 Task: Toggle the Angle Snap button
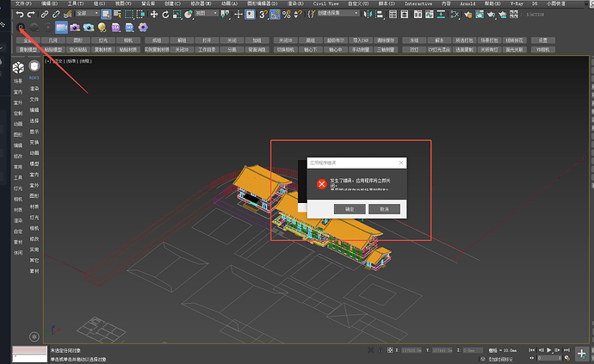tap(275, 15)
